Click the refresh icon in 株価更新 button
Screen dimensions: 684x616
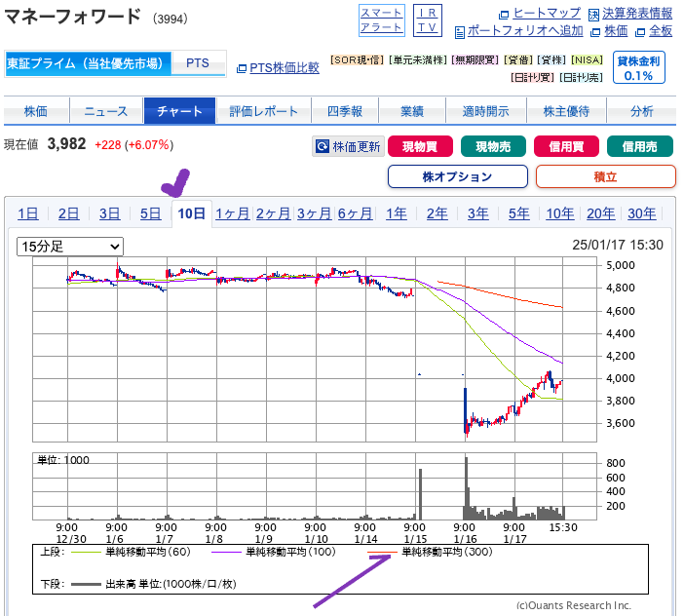(x=323, y=146)
